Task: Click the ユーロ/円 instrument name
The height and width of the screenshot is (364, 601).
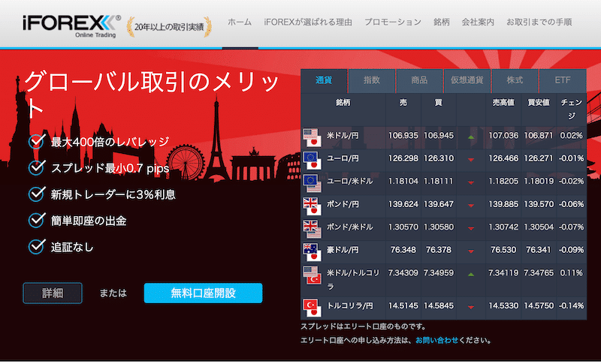Action: [343, 158]
